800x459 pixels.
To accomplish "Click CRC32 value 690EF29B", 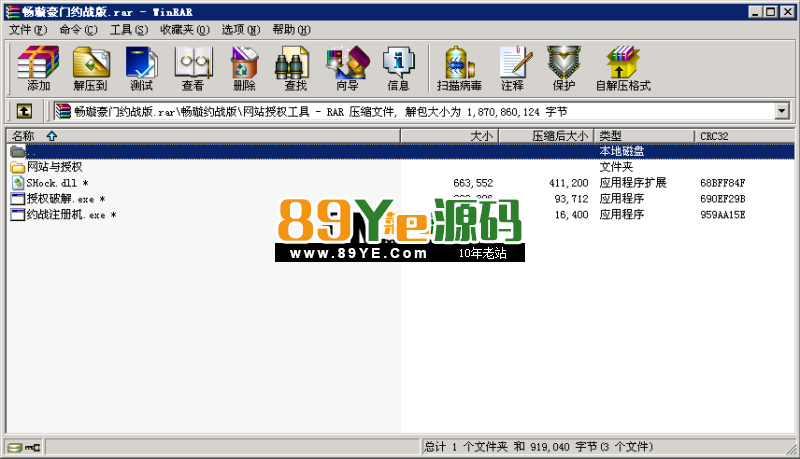I will pos(722,199).
